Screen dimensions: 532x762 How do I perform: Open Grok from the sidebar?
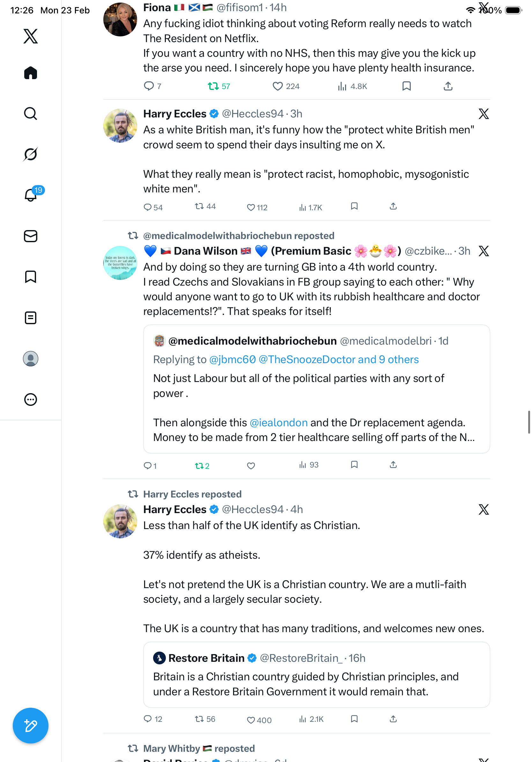31,154
